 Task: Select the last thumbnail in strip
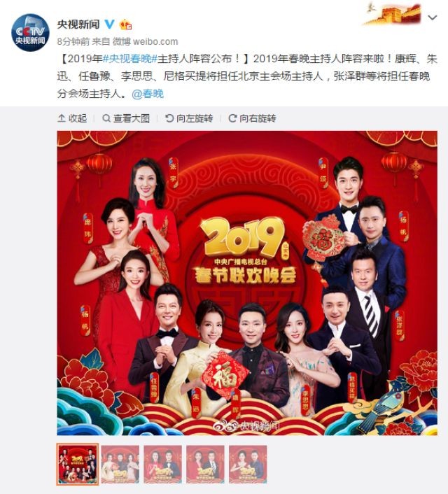pyautogui.click(x=248, y=464)
